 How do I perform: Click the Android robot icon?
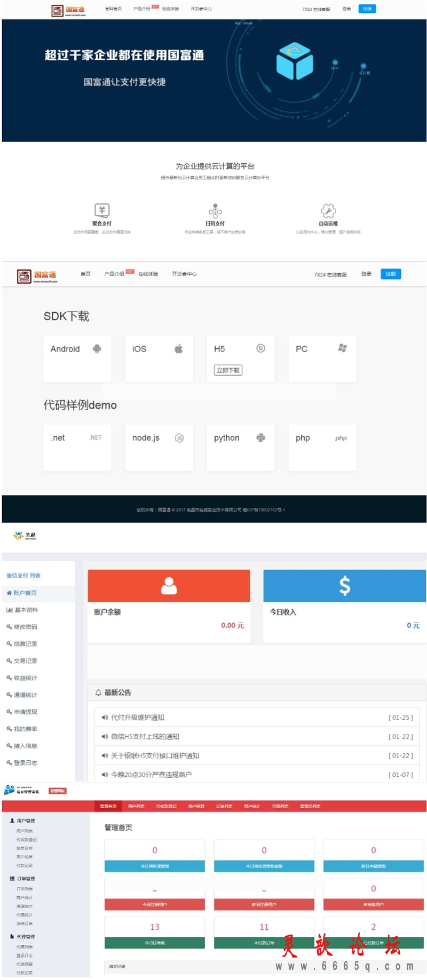click(x=97, y=348)
